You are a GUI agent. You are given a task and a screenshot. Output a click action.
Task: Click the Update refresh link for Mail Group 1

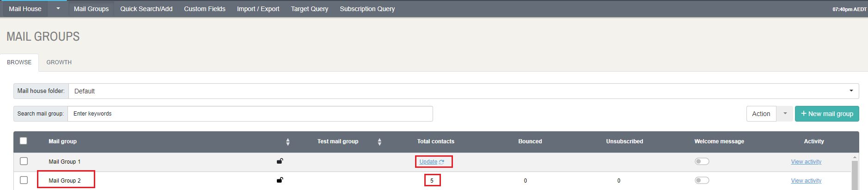432,162
